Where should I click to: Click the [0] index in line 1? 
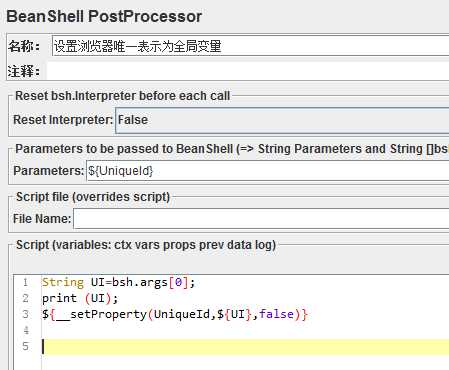click(178, 283)
